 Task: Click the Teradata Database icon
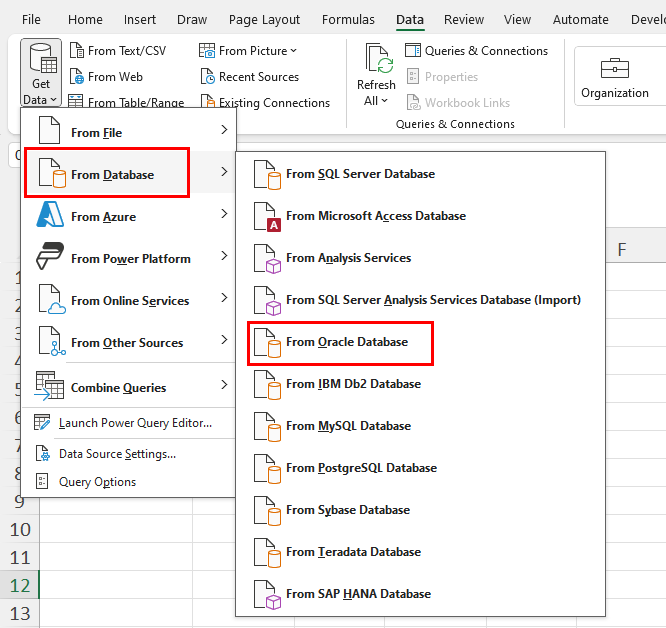point(267,552)
